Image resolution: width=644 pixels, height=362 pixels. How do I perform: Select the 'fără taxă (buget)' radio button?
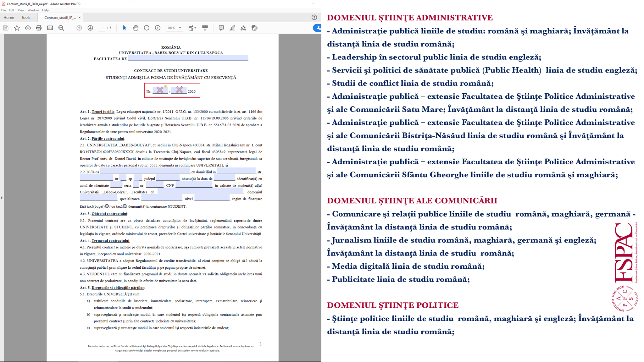107,206
